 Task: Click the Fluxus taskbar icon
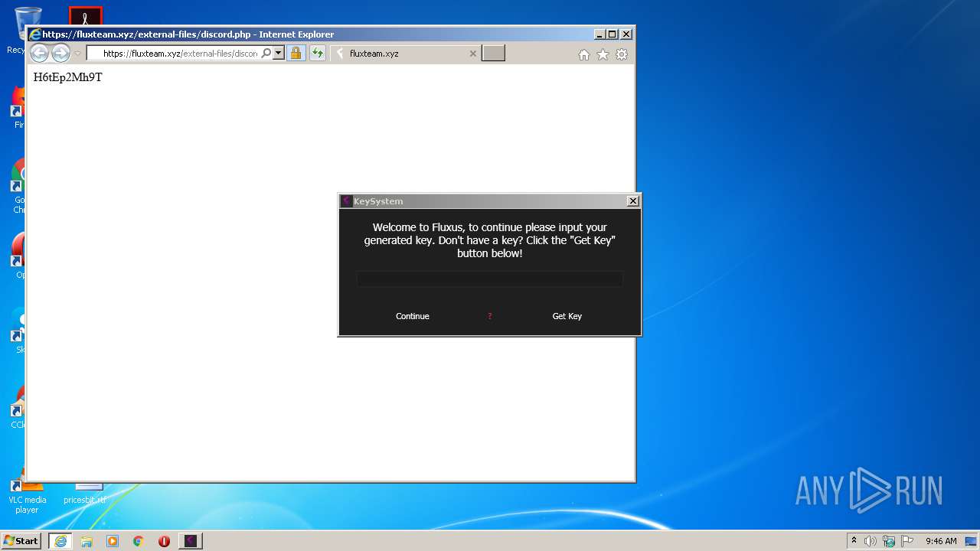tap(191, 541)
